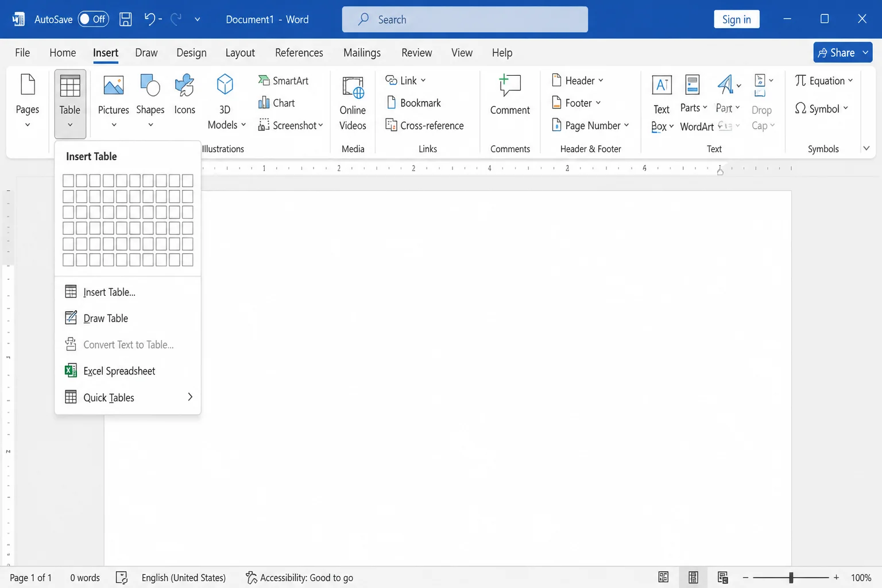
Task: Click Page 1 of 1 indicator
Action: pyautogui.click(x=30, y=578)
